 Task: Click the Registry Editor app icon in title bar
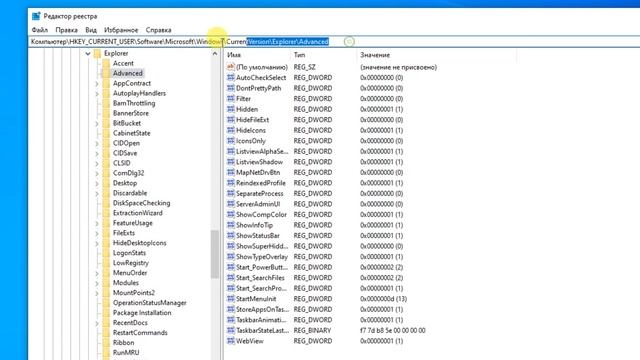point(36,16)
